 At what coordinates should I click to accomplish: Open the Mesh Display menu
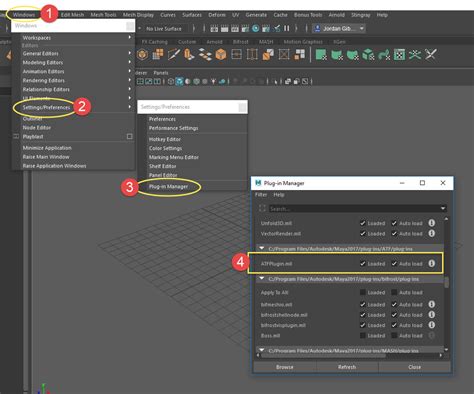[138, 15]
